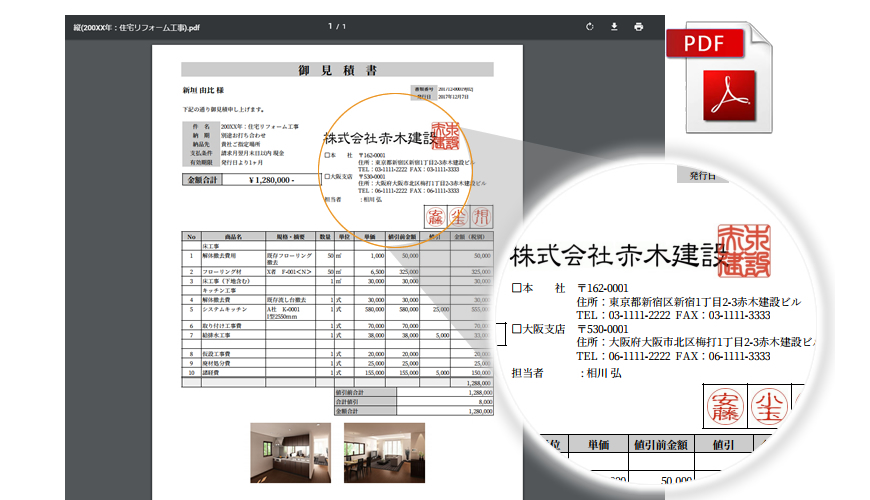The width and height of the screenshot is (870, 500).
Task: Tick the small 大阪支店 checkbox on document page
Action: [327, 176]
